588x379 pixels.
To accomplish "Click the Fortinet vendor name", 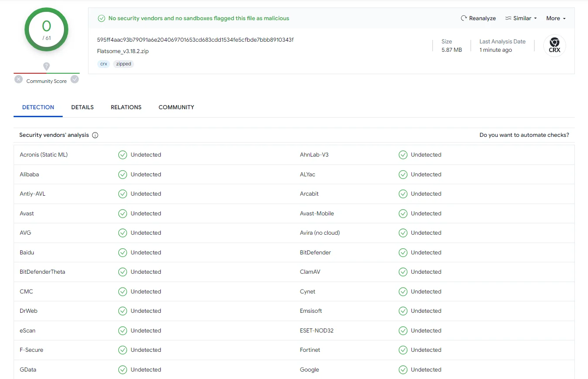I will (310, 350).
